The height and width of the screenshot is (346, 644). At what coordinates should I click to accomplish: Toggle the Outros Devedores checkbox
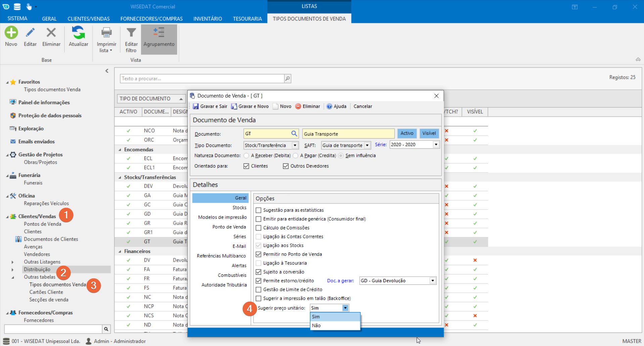coord(286,166)
